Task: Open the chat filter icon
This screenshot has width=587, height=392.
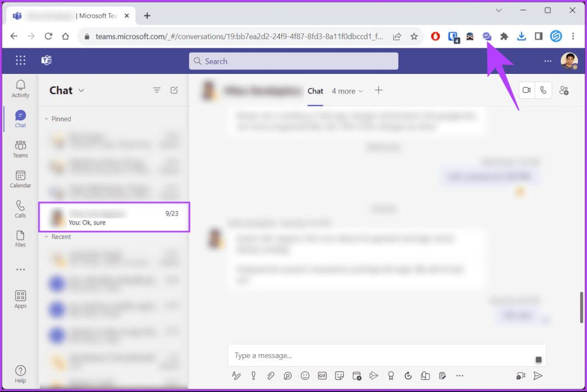Action: coord(157,90)
